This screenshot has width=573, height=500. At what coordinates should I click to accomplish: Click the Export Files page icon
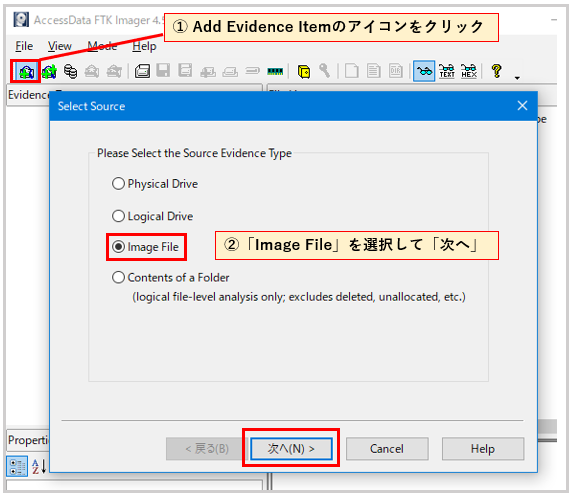pyautogui.click(x=352, y=71)
